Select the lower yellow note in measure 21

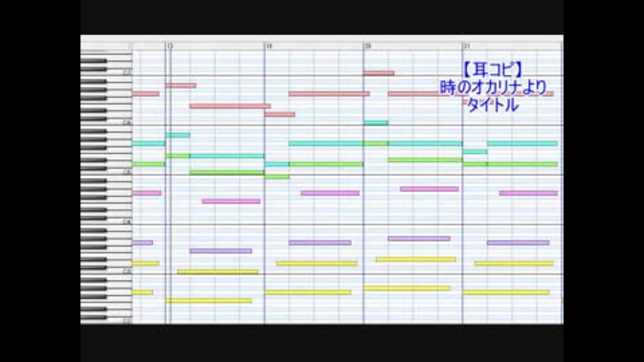[506, 292]
